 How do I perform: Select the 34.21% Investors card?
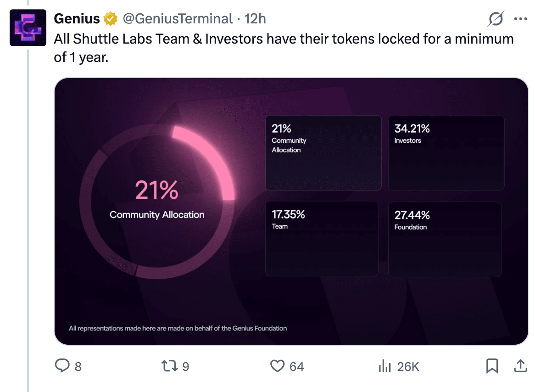[446, 152]
